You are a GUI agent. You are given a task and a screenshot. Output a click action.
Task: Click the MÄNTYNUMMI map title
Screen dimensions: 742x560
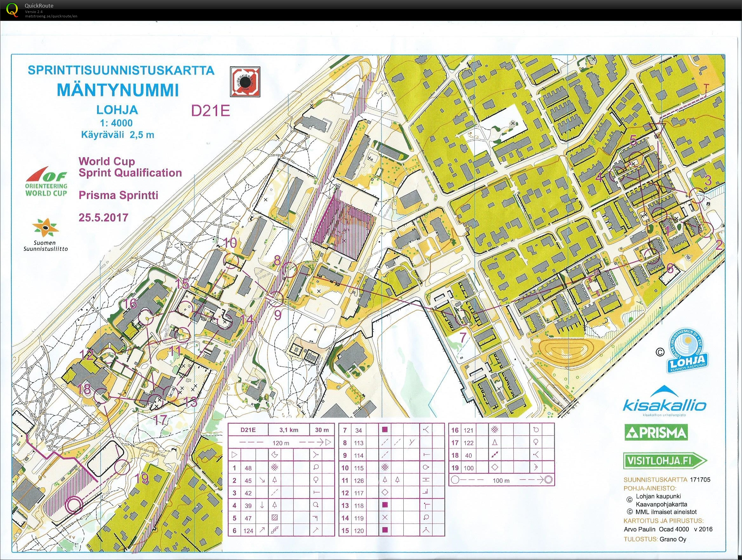118,90
